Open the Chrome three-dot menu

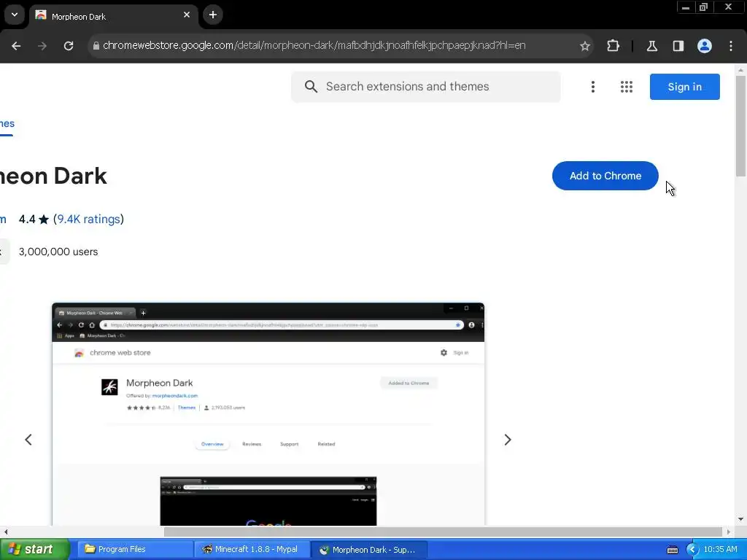click(x=731, y=46)
